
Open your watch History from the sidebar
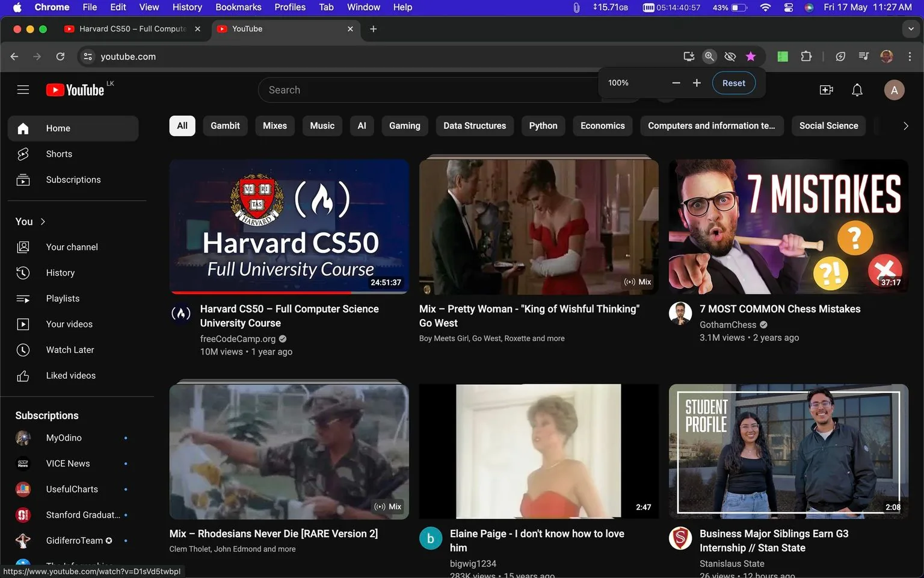click(x=60, y=272)
